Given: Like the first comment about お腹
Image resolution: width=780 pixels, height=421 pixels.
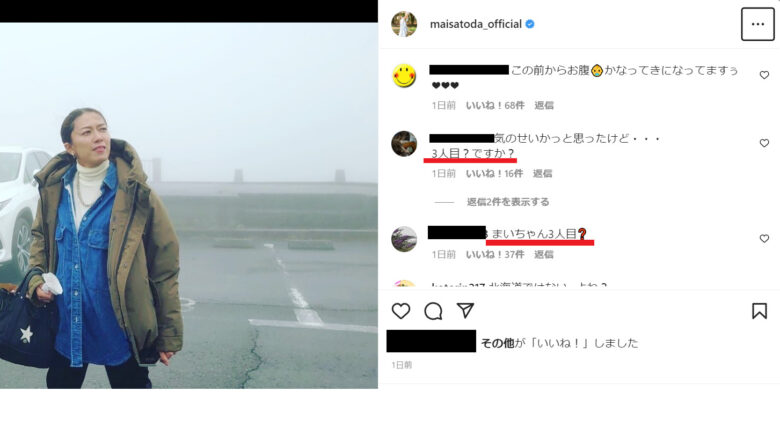Looking at the screenshot, I should (764, 75).
